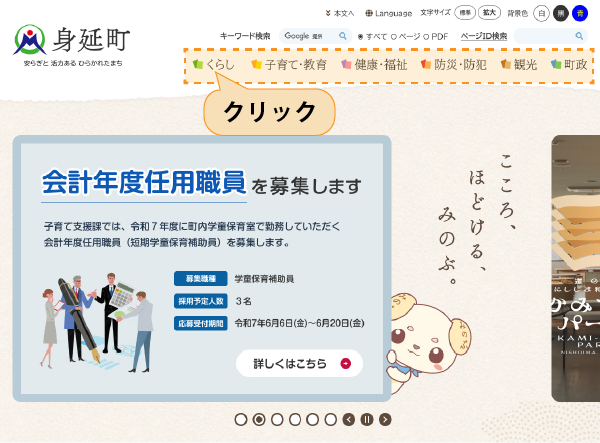Set text size to 標準
The height and width of the screenshot is (443, 600).
(x=465, y=13)
